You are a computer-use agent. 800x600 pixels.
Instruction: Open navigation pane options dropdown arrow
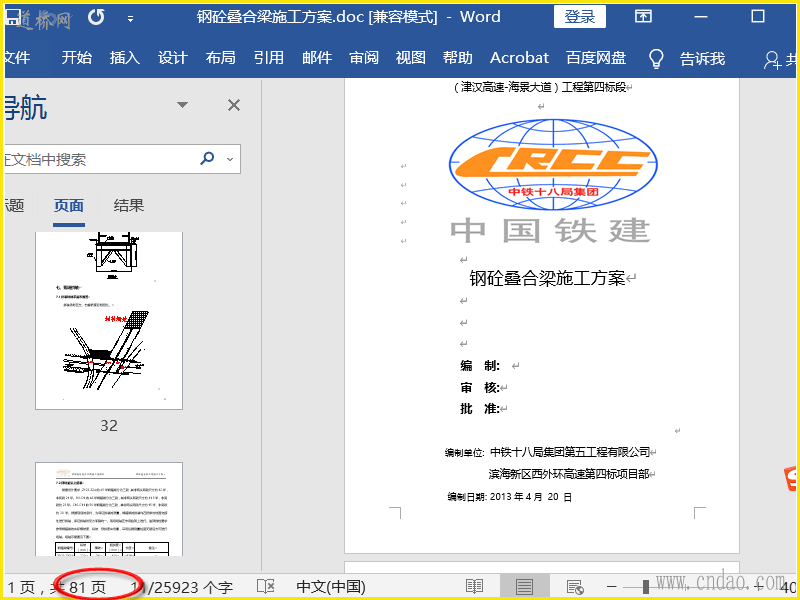(x=182, y=105)
